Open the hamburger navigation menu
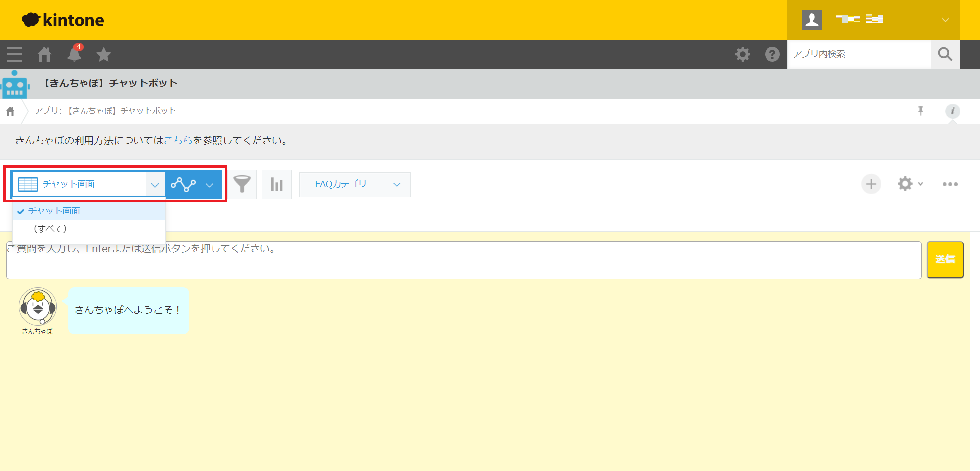This screenshot has height=471, width=980. click(15, 54)
